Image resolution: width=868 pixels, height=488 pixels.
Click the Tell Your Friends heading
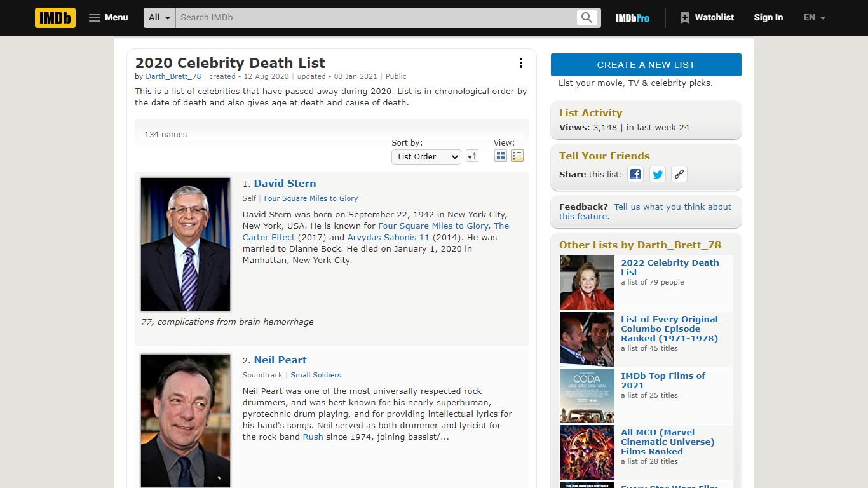click(604, 156)
